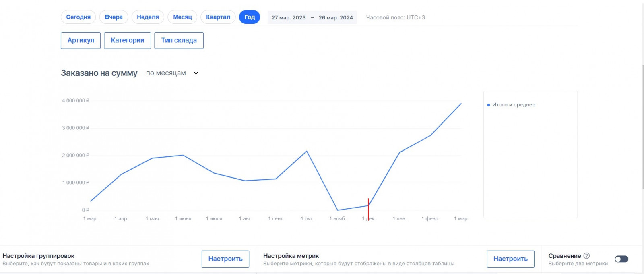Screen dimensions: 644x274
Task: Click the 1 янв. axis label
Action: [399, 218]
